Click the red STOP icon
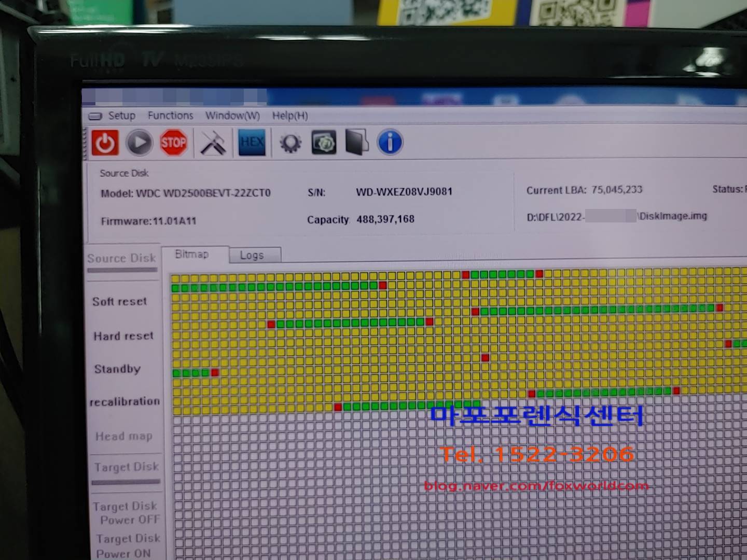Screen dimensions: 747x560 click(x=173, y=143)
